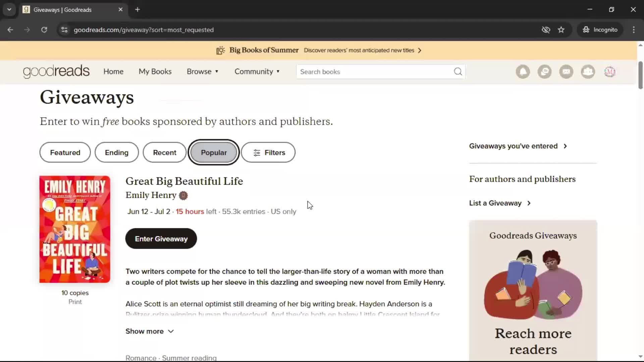
Task: Click the Goodreads Giveaways promo illustration
Action: [533, 284]
